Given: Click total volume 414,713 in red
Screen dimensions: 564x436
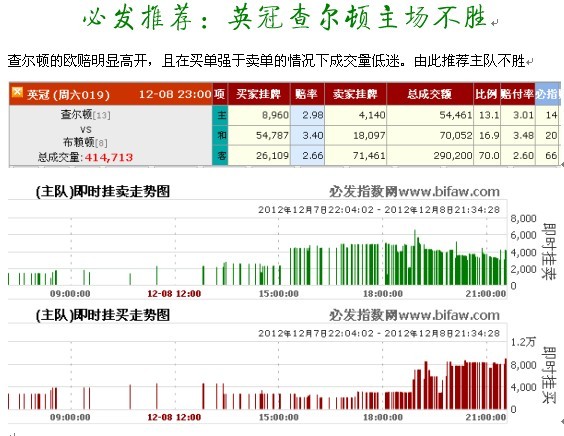Looking at the screenshot, I should 109,157.
